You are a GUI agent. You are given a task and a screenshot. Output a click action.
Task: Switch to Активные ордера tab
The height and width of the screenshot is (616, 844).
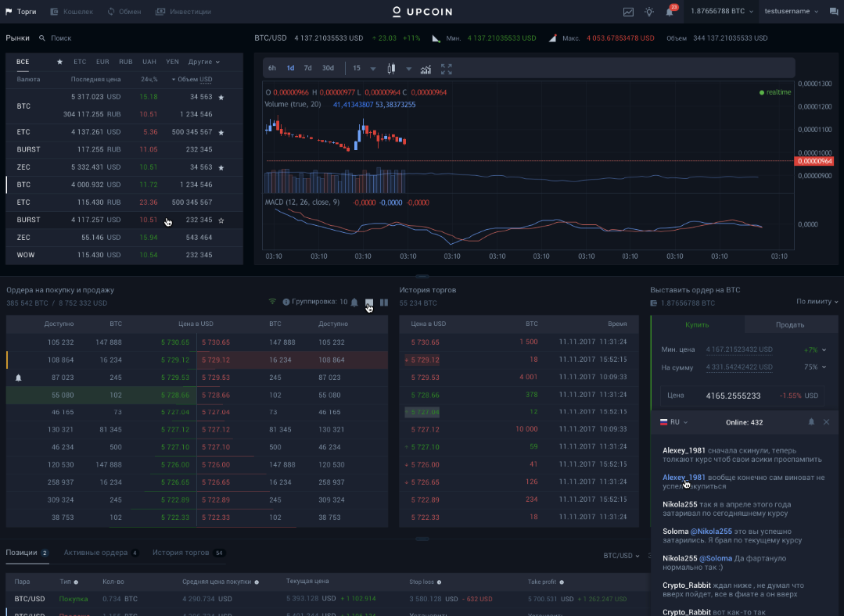point(101,553)
